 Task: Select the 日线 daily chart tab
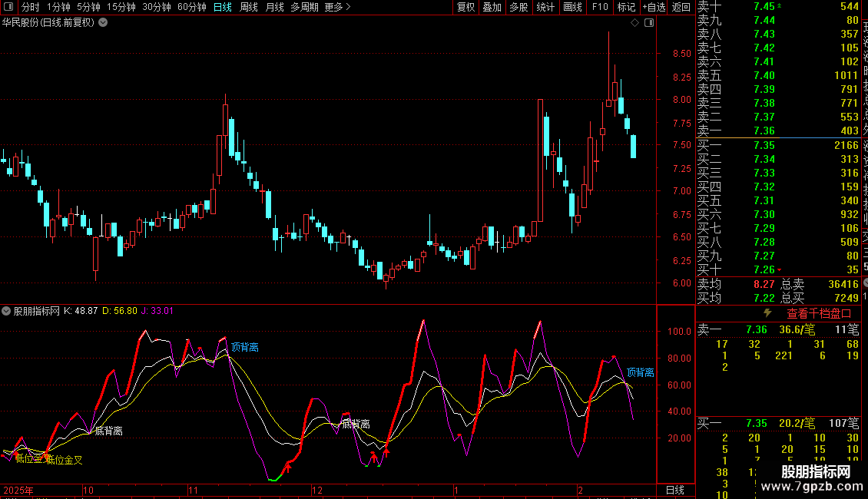[223, 7]
